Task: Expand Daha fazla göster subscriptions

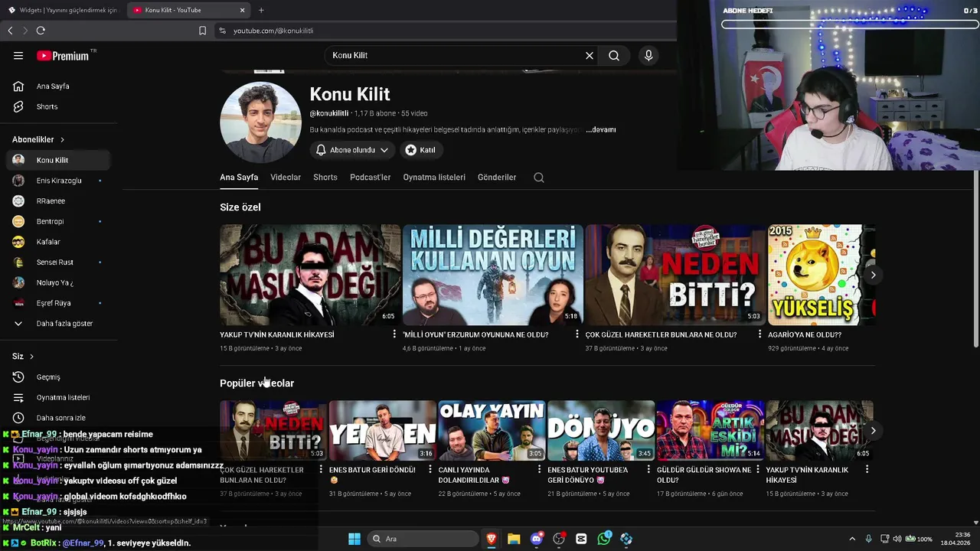Action: [x=59, y=324]
